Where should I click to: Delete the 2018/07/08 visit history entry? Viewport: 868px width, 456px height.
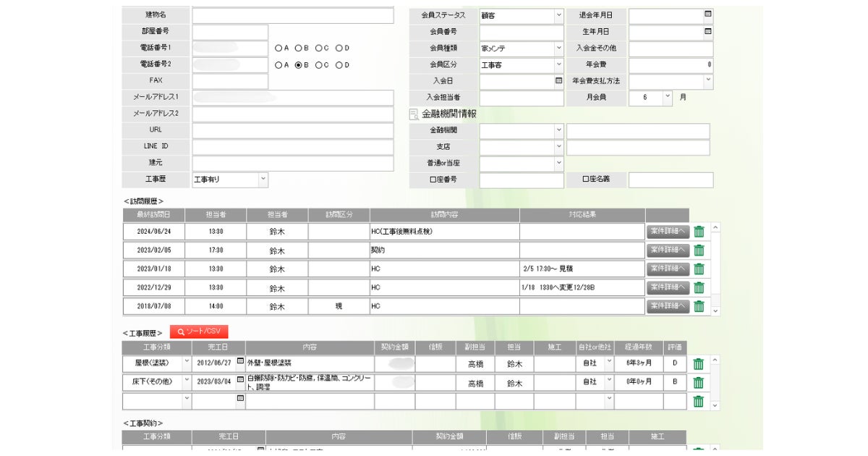click(x=699, y=306)
